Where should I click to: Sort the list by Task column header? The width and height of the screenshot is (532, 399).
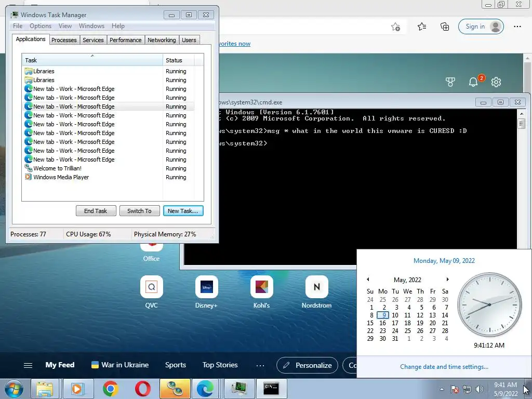pyautogui.click(x=92, y=60)
